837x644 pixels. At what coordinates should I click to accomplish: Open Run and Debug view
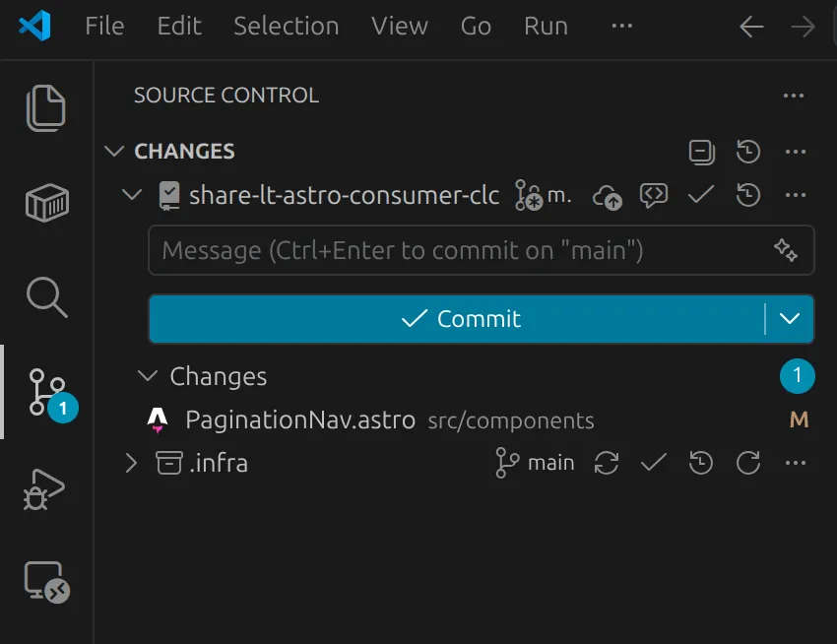click(43, 489)
